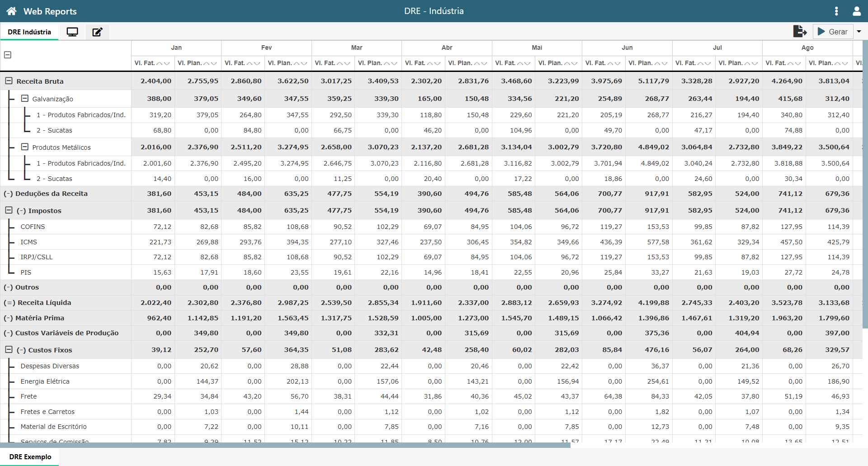
Task: Sort Ago Vl. Plan. descending
Action: (845, 63)
